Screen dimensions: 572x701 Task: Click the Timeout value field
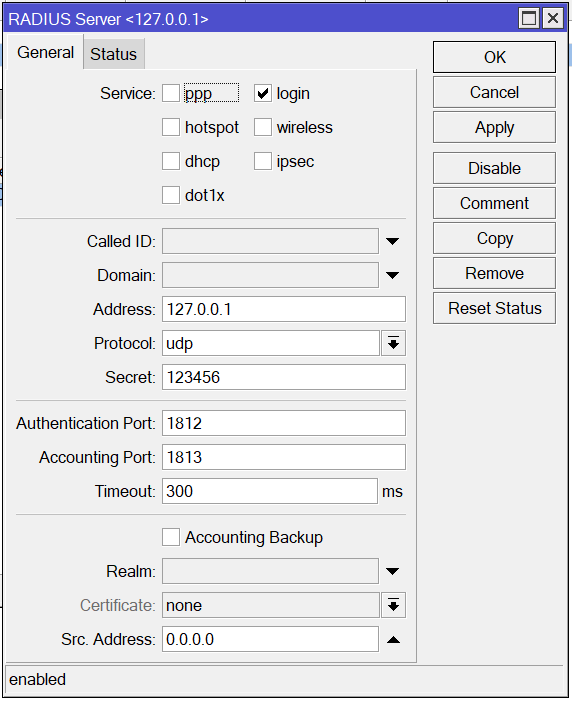point(270,491)
